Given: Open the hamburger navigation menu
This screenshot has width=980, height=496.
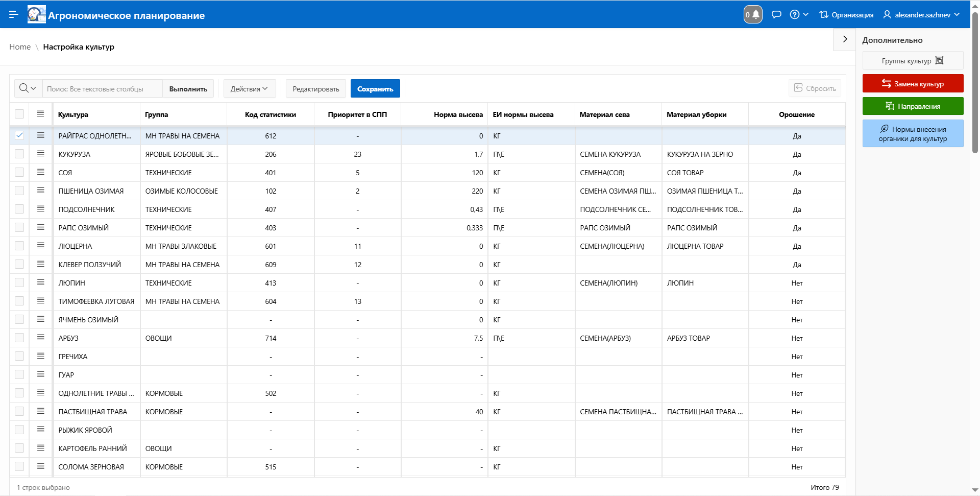Looking at the screenshot, I should click(x=14, y=14).
